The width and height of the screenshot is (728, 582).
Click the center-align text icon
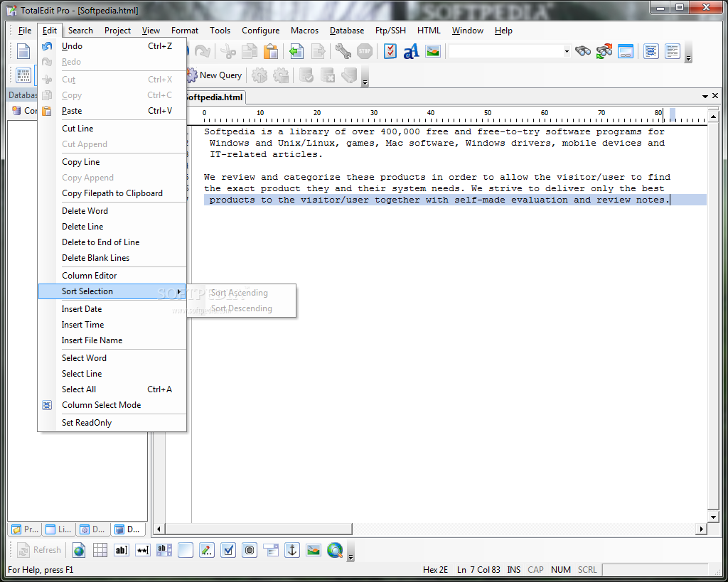(651, 51)
